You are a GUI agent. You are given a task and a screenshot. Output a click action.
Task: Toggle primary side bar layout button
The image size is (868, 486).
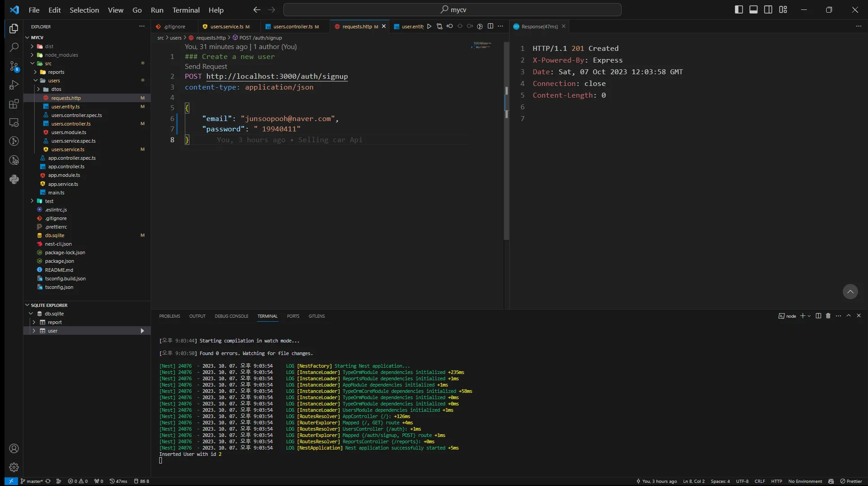738,9
